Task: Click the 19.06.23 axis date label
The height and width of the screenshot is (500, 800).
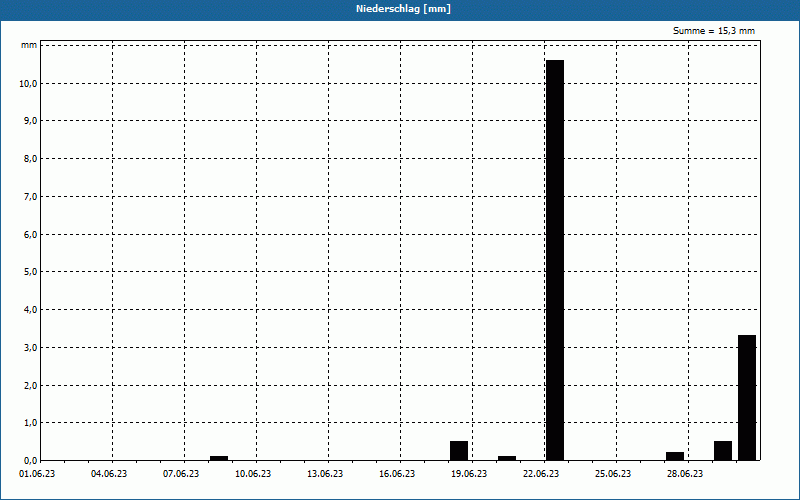Action: tap(468, 474)
